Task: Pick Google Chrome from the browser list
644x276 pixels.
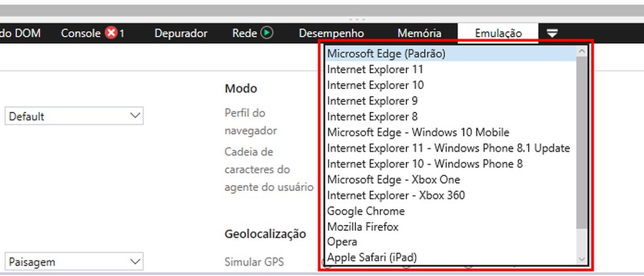Action: [x=366, y=211]
